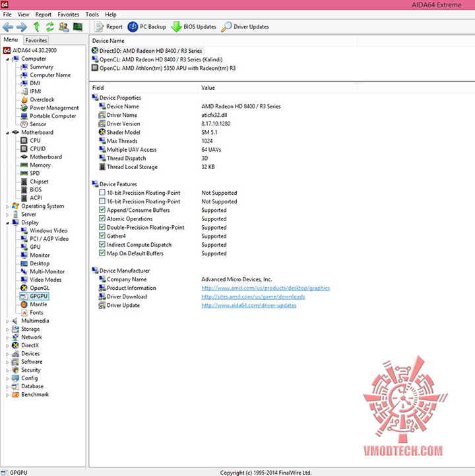Expand the Multimedia tree node

tap(7, 321)
